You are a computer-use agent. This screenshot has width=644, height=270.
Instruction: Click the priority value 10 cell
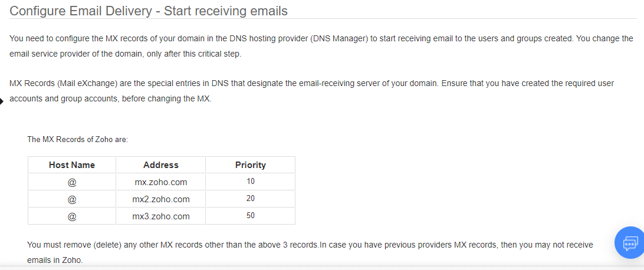pyautogui.click(x=251, y=182)
